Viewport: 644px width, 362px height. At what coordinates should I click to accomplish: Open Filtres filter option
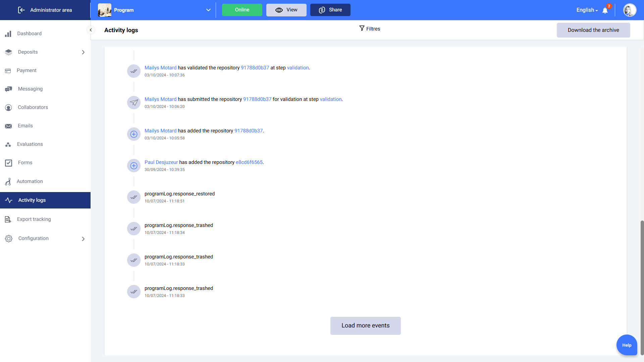pyautogui.click(x=370, y=29)
